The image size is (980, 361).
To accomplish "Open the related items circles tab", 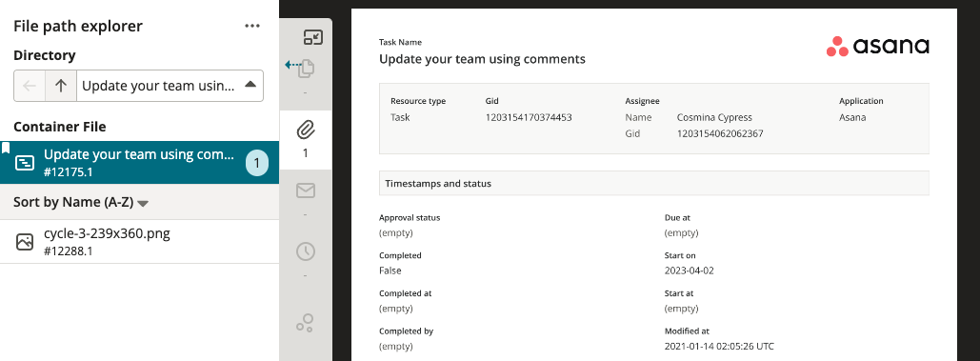I will point(305,323).
